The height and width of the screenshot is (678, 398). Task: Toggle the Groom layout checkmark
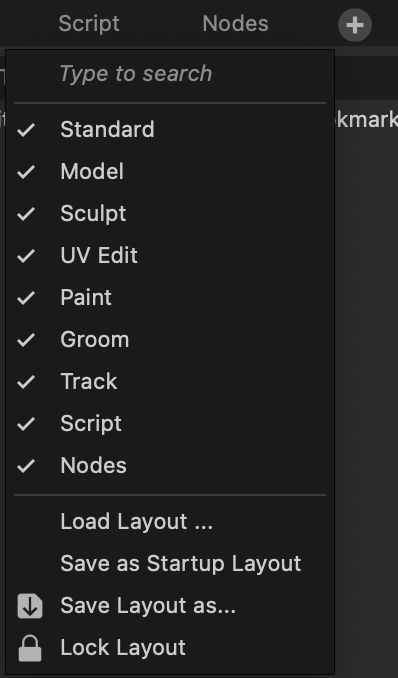pos(170,339)
